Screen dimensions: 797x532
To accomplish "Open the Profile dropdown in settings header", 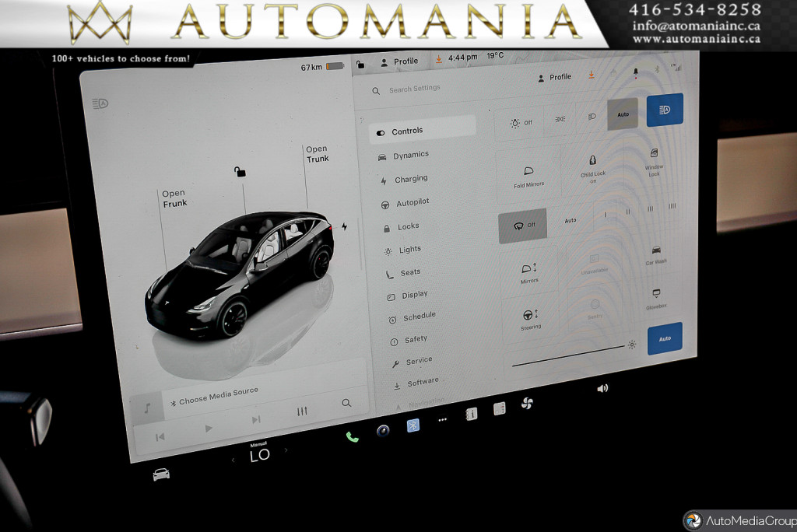I will point(554,77).
